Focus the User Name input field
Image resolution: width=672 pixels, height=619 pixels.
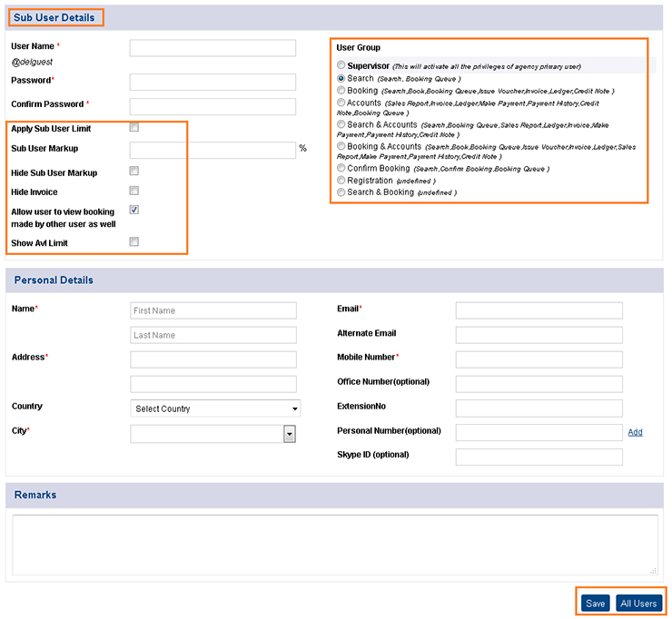212,48
